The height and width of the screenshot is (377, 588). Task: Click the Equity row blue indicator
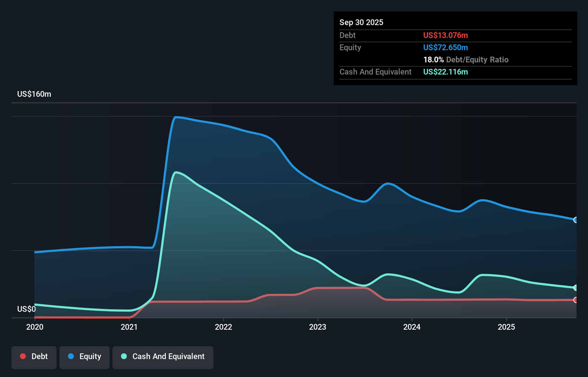click(445, 47)
